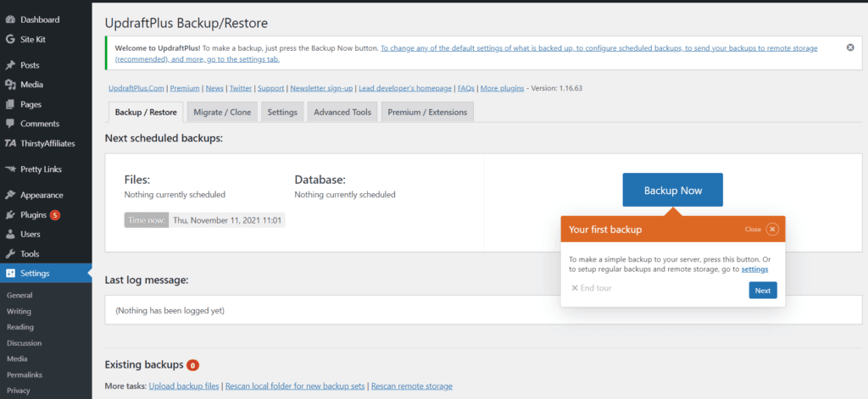The image size is (868, 399).
Task: Click the Appearance paintbrush icon
Action: pyautogui.click(x=10, y=195)
